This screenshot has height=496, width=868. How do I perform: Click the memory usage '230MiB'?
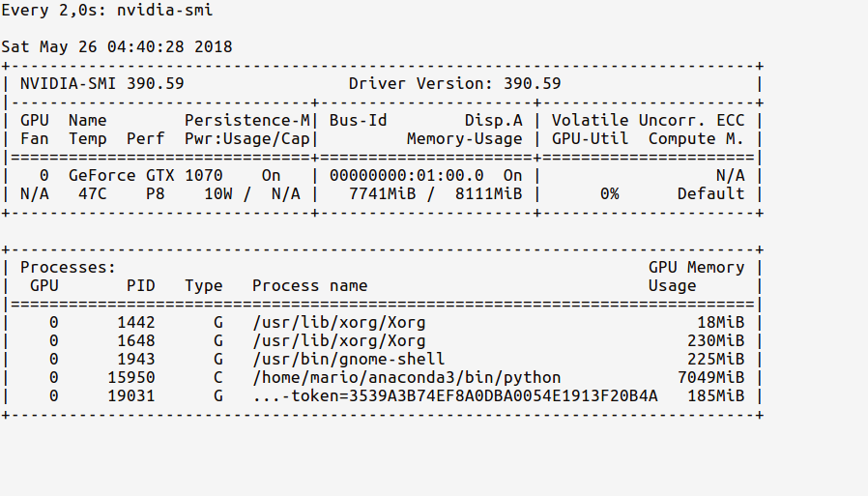click(x=716, y=341)
